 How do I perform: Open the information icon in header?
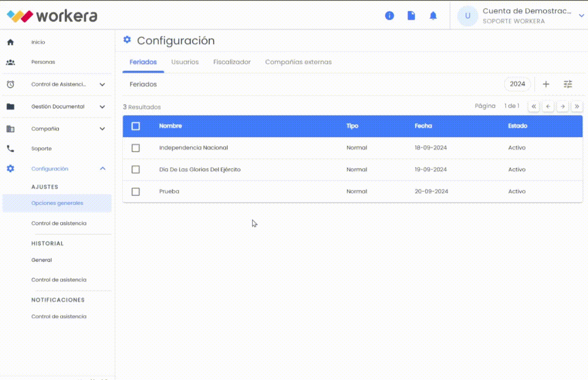click(x=389, y=16)
